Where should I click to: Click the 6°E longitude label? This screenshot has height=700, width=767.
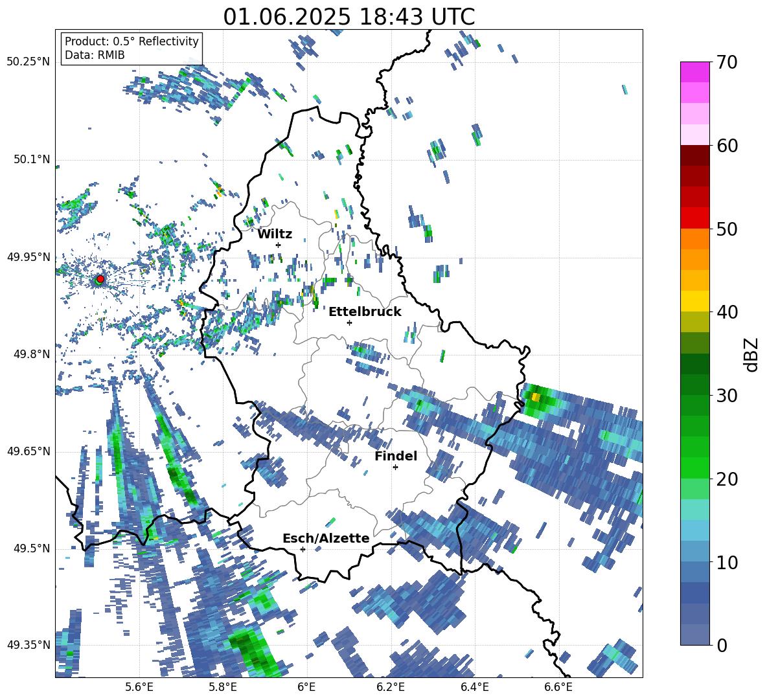pyautogui.click(x=306, y=687)
